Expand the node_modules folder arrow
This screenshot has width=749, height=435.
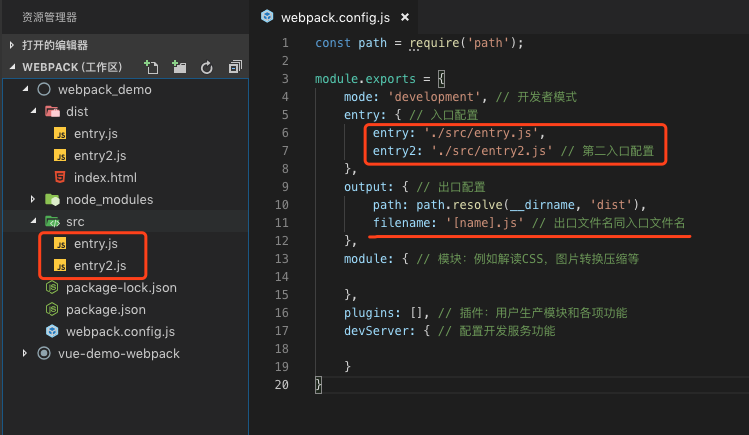(x=32, y=199)
